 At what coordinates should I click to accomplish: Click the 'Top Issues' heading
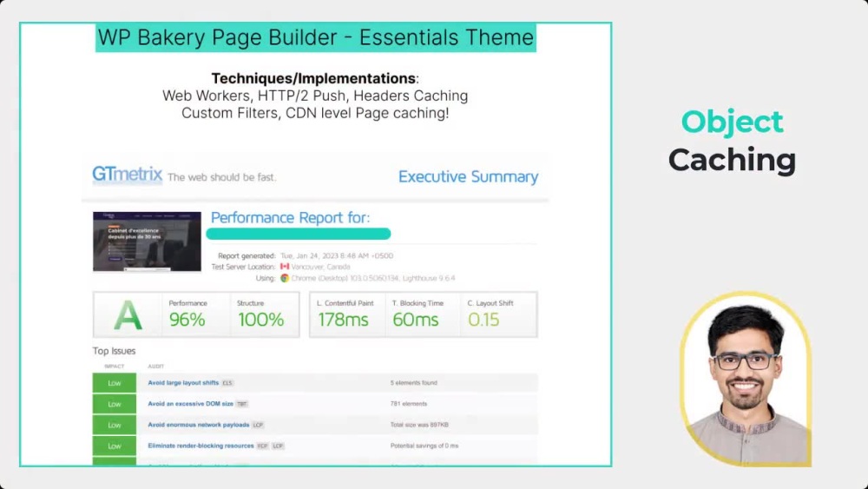pos(114,351)
